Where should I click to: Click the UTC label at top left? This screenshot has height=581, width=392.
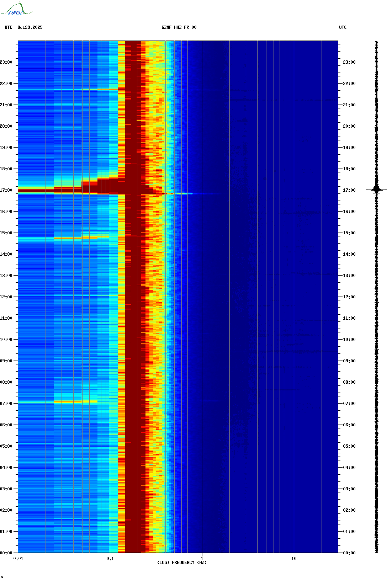(x=9, y=27)
